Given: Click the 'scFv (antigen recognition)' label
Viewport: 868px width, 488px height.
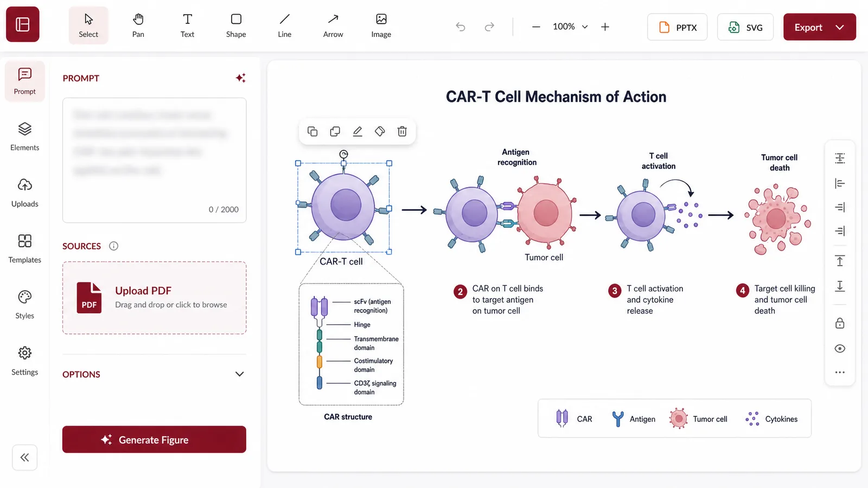Looking at the screenshot, I should point(372,306).
